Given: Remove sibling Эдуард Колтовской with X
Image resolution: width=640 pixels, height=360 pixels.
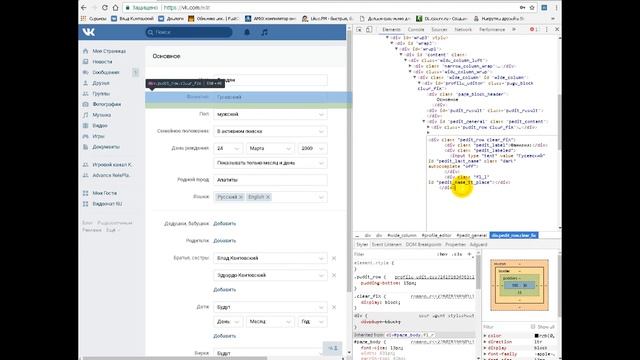Looking at the screenshot, I should pyautogui.click(x=334, y=275).
